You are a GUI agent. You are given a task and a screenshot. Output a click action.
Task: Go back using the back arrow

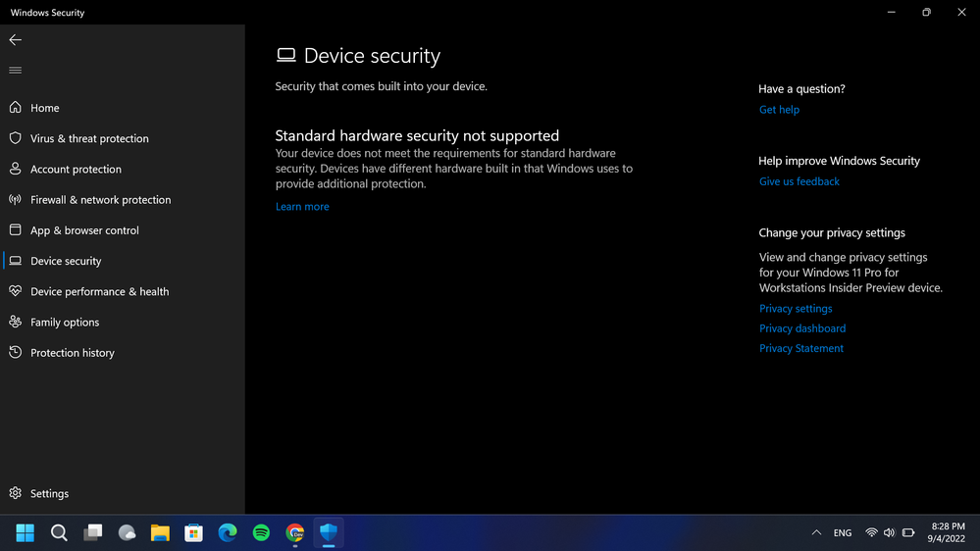pos(16,40)
